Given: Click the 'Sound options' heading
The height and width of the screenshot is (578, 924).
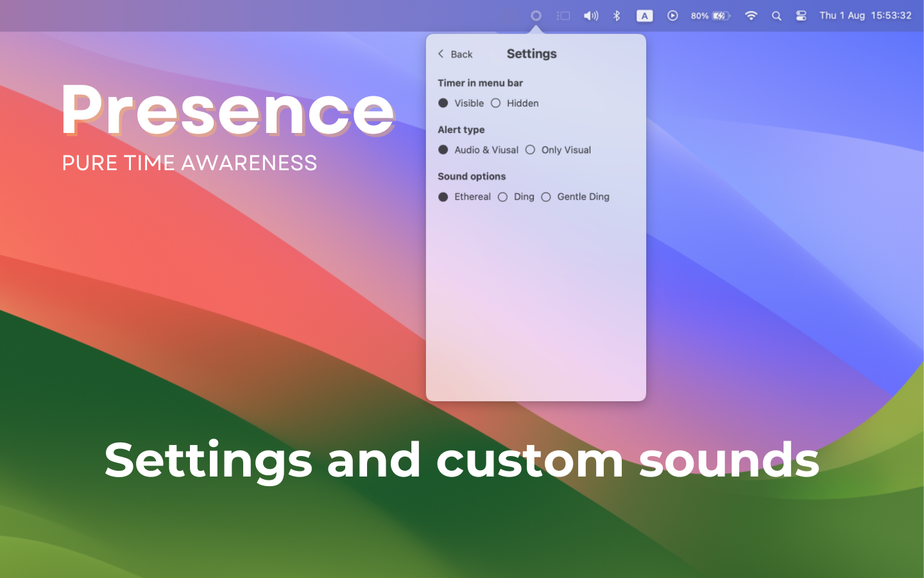Looking at the screenshot, I should click(x=472, y=177).
